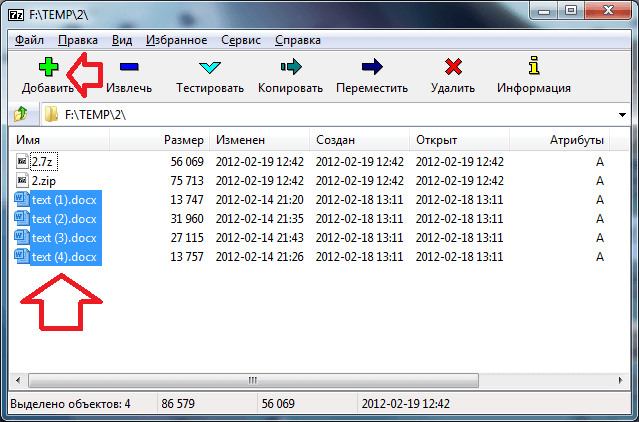
Task: Sort list by Имя column header
Action: click(28, 140)
